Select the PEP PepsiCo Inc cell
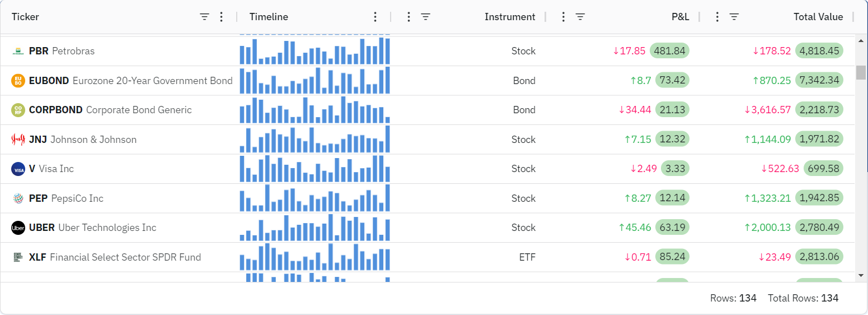Screen dimensions: 868x315 point(118,198)
